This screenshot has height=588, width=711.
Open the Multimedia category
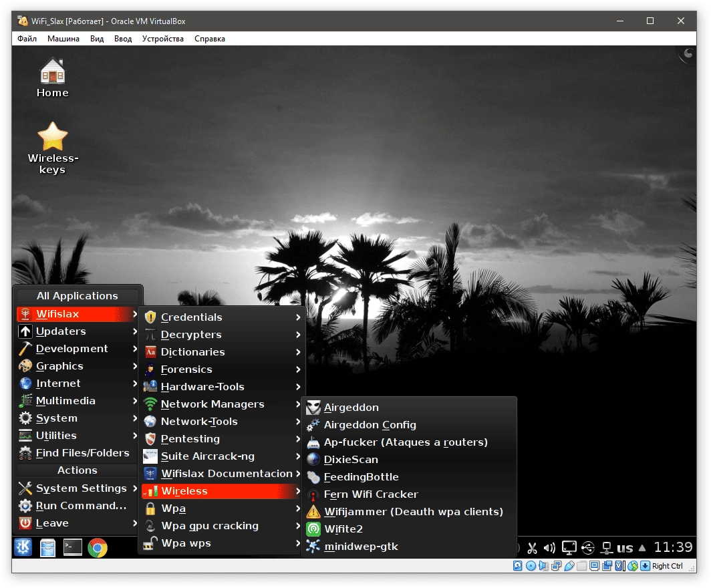(x=78, y=401)
